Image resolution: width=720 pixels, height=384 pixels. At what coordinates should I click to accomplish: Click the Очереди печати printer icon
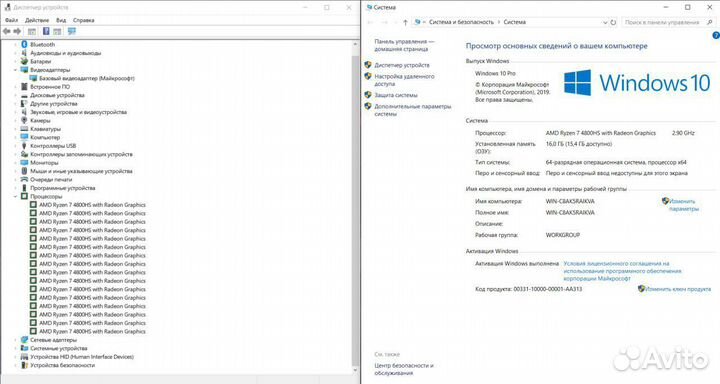point(24,180)
